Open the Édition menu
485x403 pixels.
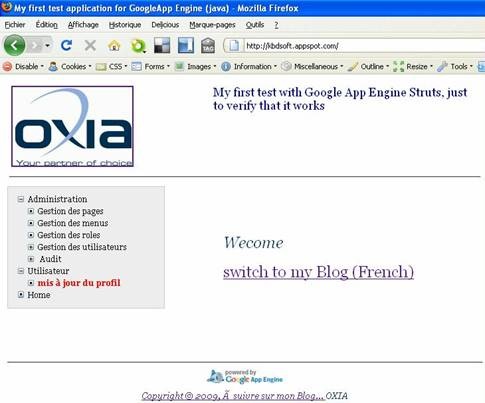(x=47, y=25)
